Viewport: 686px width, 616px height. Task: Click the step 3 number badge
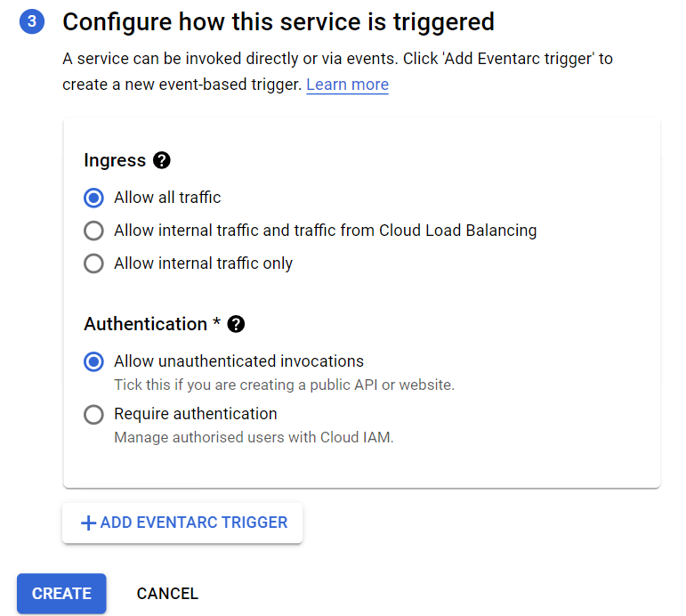pos(31,21)
